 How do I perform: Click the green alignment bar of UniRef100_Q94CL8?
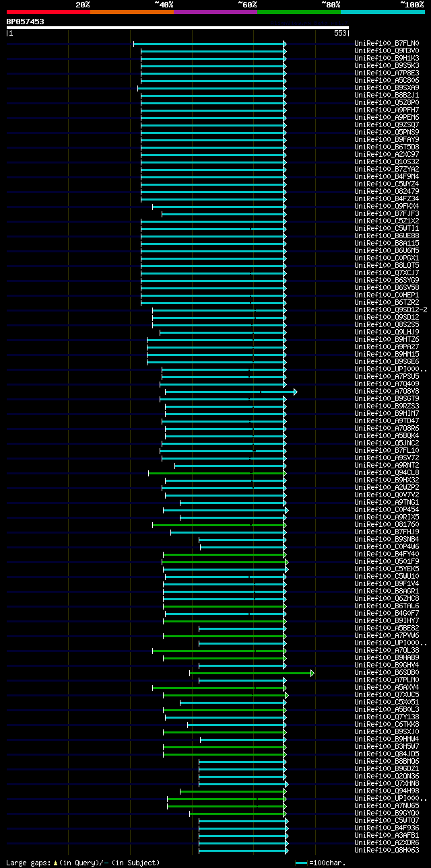218,473
